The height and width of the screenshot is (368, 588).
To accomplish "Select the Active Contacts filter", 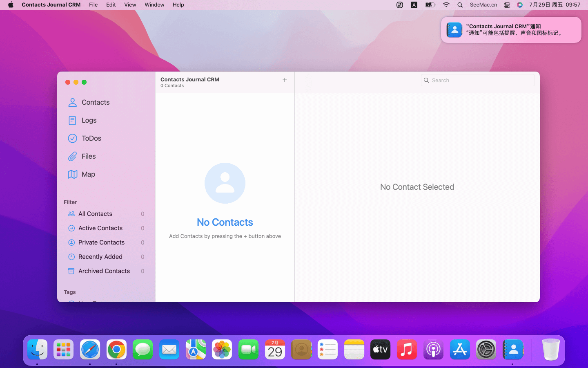I will coord(100,228).
